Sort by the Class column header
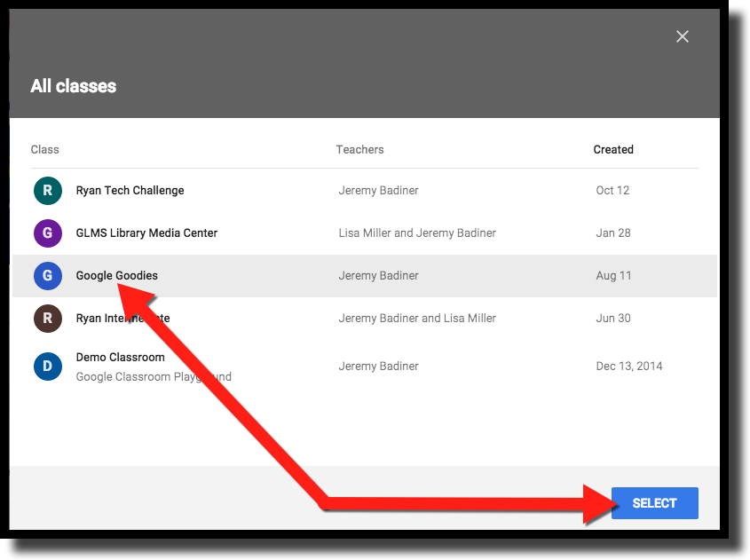This screenshot has height=560, width=750. 45,150
